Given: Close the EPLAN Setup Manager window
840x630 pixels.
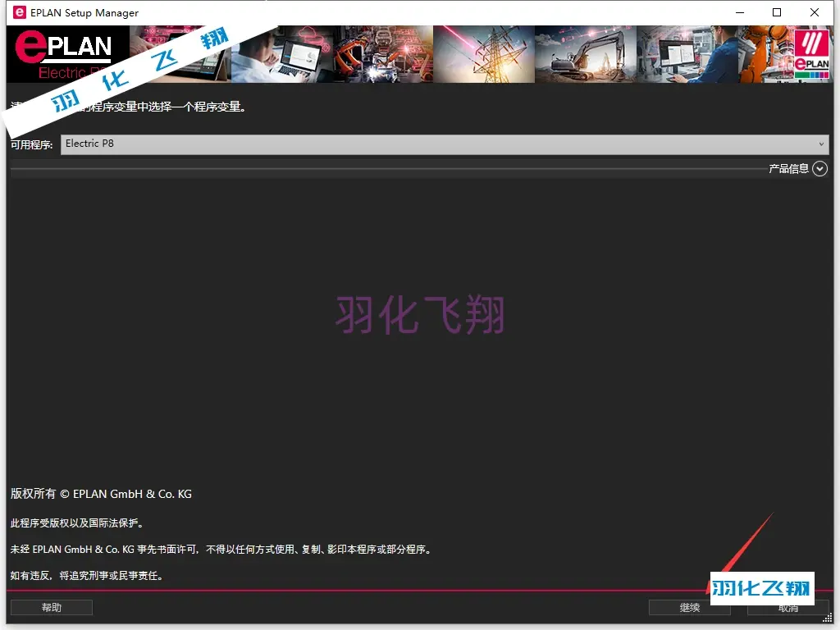Looking at the screenshot, I should [x=815, y=12].
